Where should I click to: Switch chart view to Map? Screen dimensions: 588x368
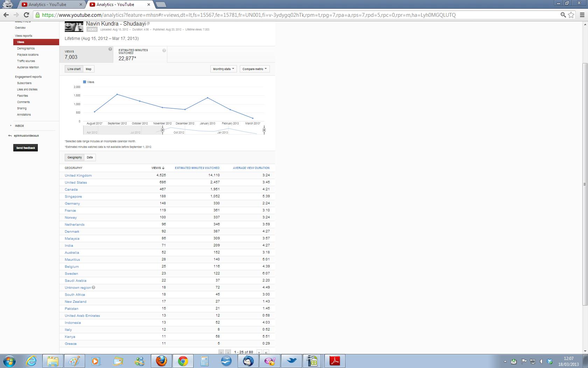click(x=89, y=69)
